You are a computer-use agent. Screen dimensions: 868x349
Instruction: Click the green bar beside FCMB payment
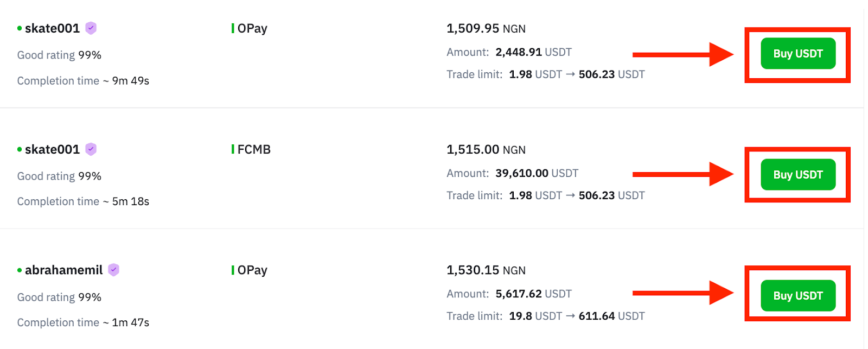click(x=233, y=149)
